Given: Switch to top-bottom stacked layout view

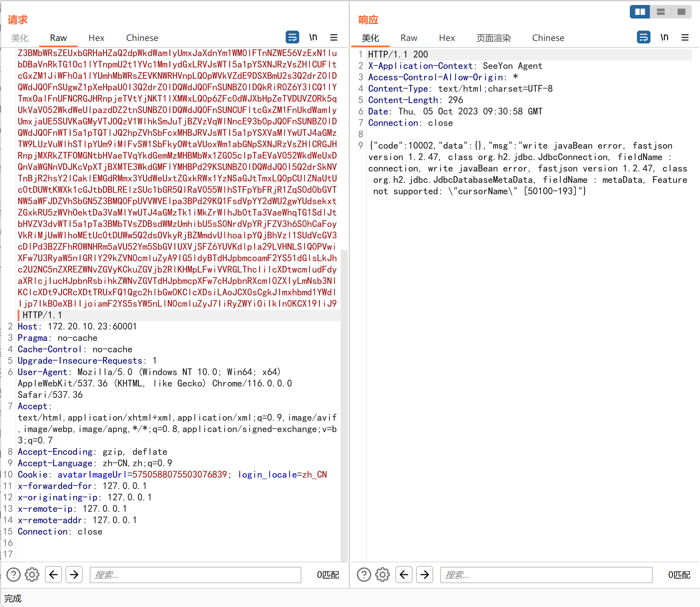Looking at the screenshot, I should pyautogui.click(x=660, y=12).
